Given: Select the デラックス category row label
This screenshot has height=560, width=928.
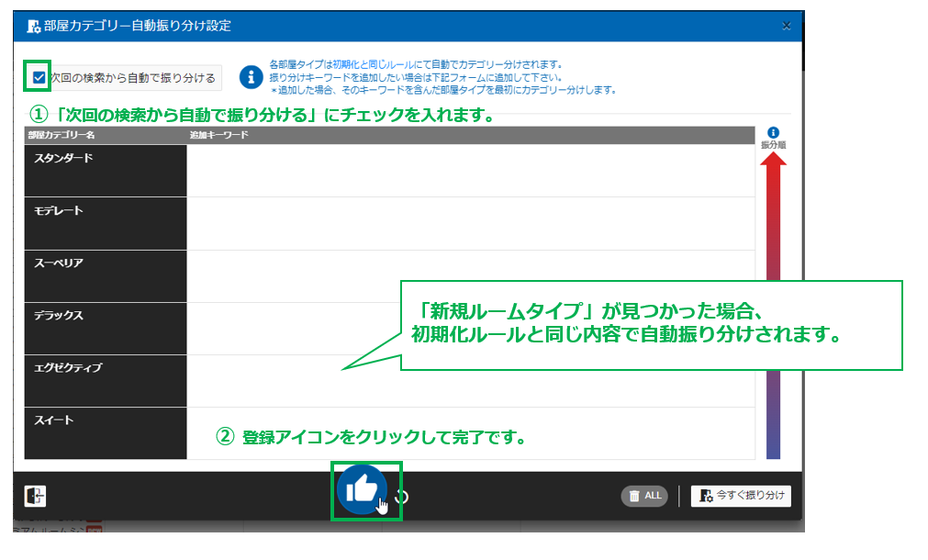Looking at the screenshot, I should (x=105, y=328).
